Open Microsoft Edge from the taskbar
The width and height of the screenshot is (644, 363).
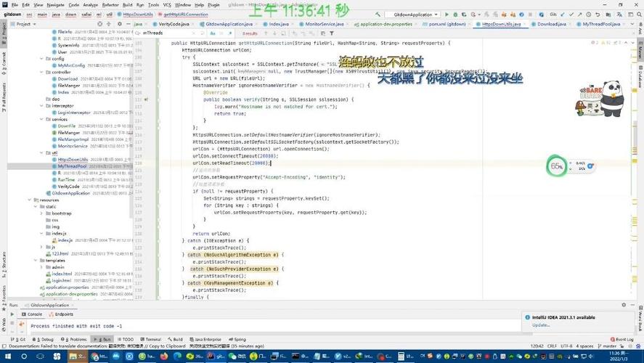[177, 356]
